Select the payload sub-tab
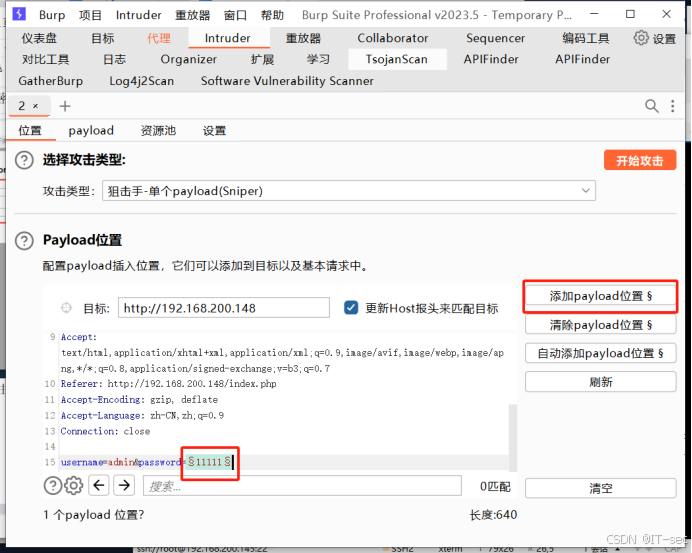692x553 pixels. pos(91,131)
